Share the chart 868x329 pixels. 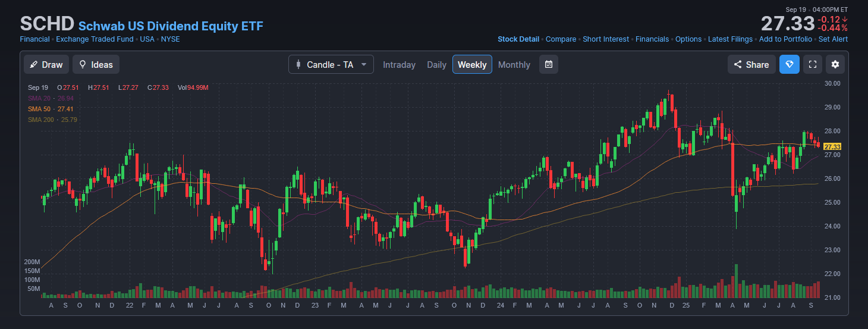point(751,64)
